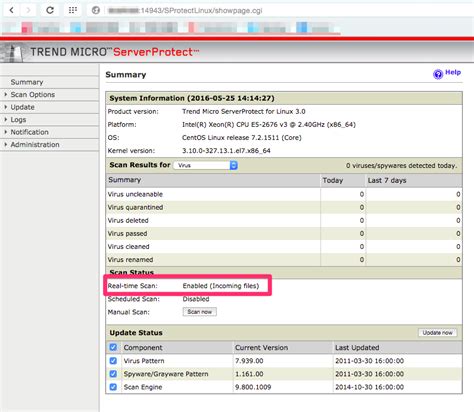Click Real-time Scan status 'Enabled (Incoming files)'
Image resolution: width=474 pixels, height=412 pixels.
point(221,286)
